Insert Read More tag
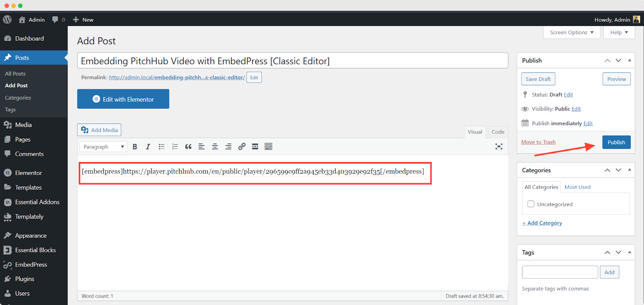Screen dimensions: 644x305 (255, 146)
